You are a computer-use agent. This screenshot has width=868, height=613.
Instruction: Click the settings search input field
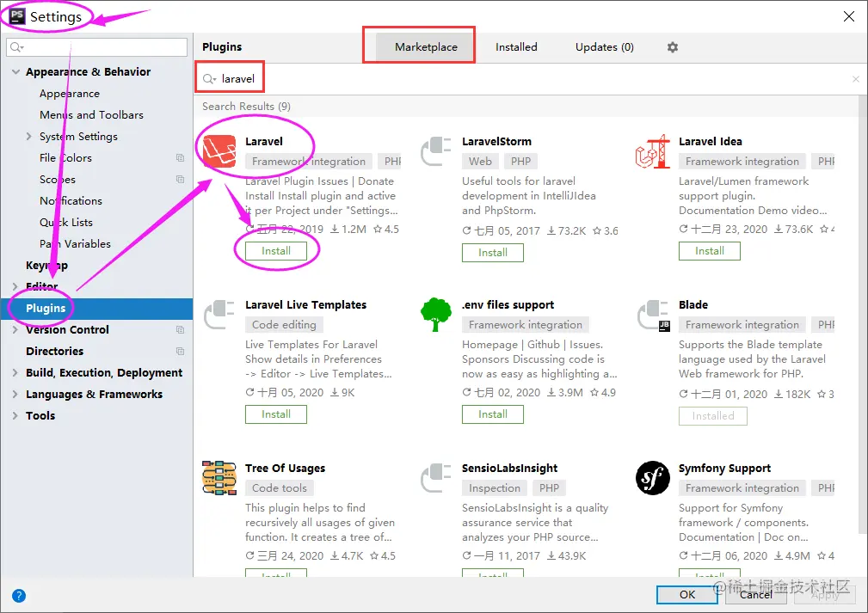(97, 47)
